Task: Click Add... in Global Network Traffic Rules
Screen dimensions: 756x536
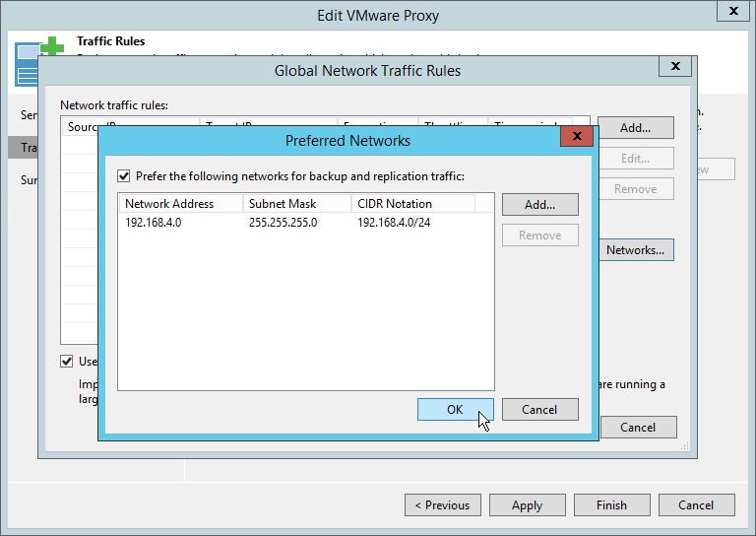Action: (x=635, y=128)
